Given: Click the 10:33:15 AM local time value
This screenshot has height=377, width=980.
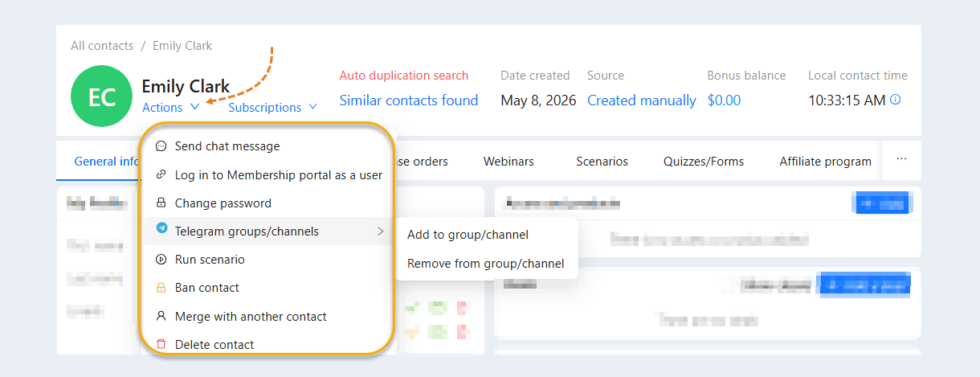Looking at the screenshot, I should point(847,100).
